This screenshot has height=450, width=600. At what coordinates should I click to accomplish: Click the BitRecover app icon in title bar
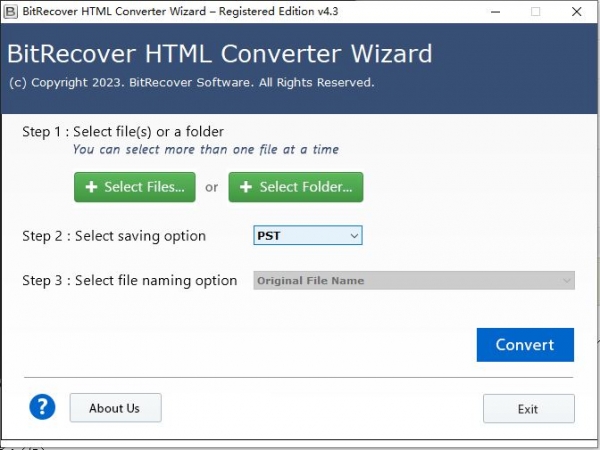(x=10, y=11)
